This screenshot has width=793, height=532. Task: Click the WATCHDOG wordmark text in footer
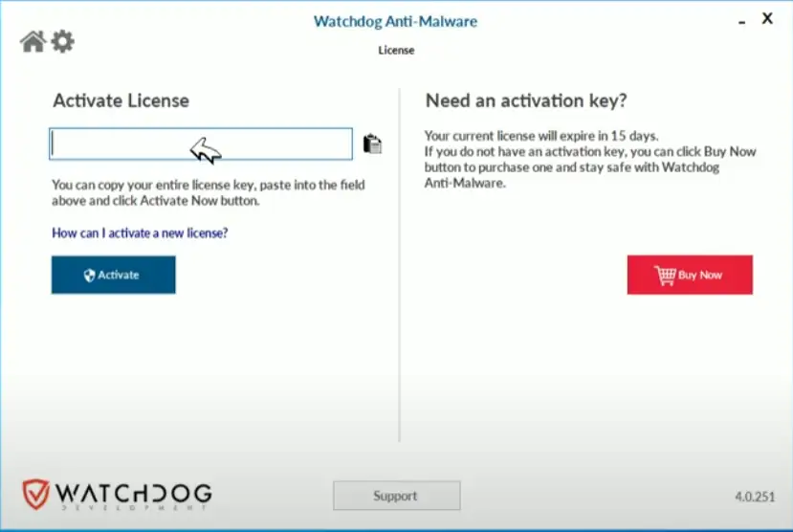pyautogui.click(x=133, y=494)
